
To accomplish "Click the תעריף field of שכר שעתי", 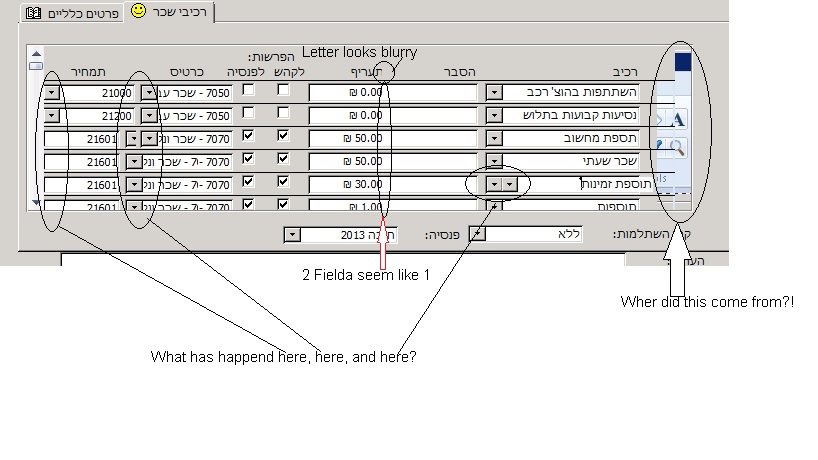I will coord(347,162).
